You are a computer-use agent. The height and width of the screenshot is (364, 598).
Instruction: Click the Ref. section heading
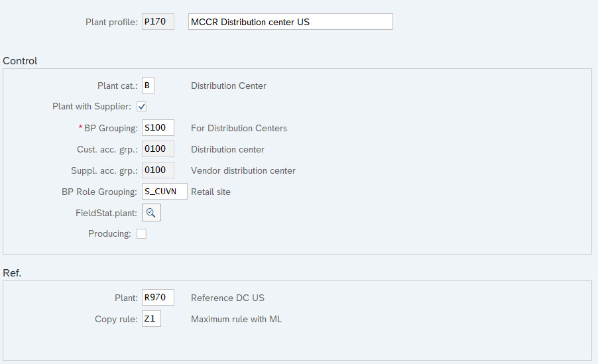[12, 273]
